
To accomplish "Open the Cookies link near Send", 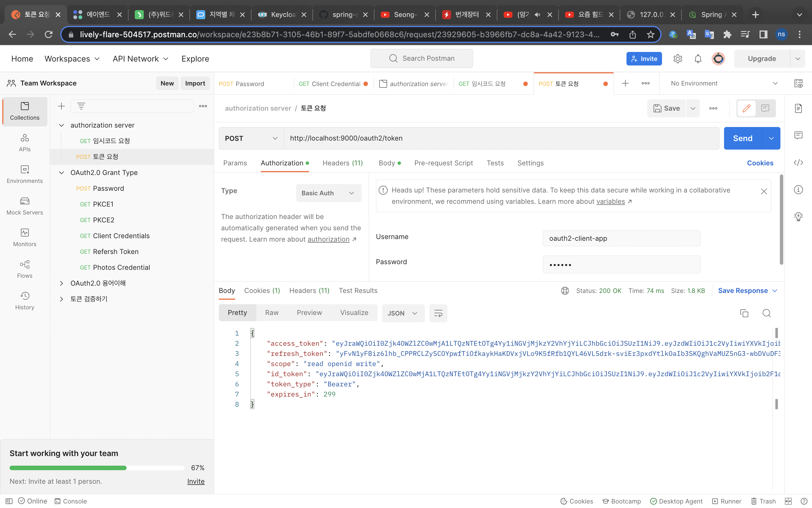I will coord(760,163).
